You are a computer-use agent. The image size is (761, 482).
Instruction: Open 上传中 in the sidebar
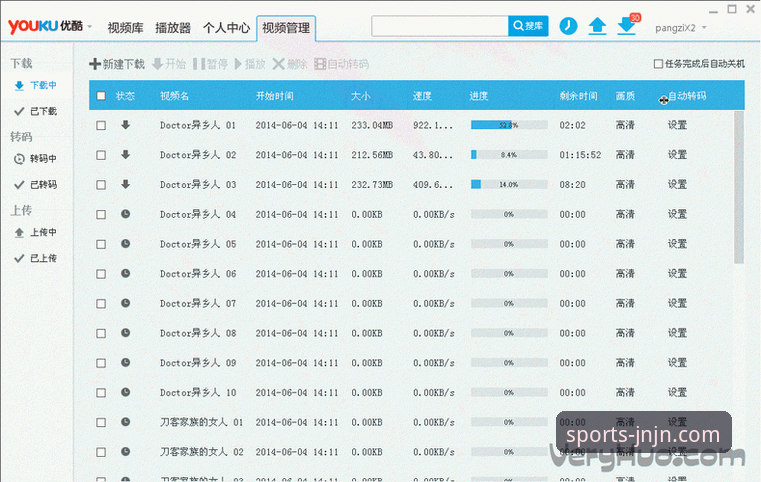click(x=36, y=233)
